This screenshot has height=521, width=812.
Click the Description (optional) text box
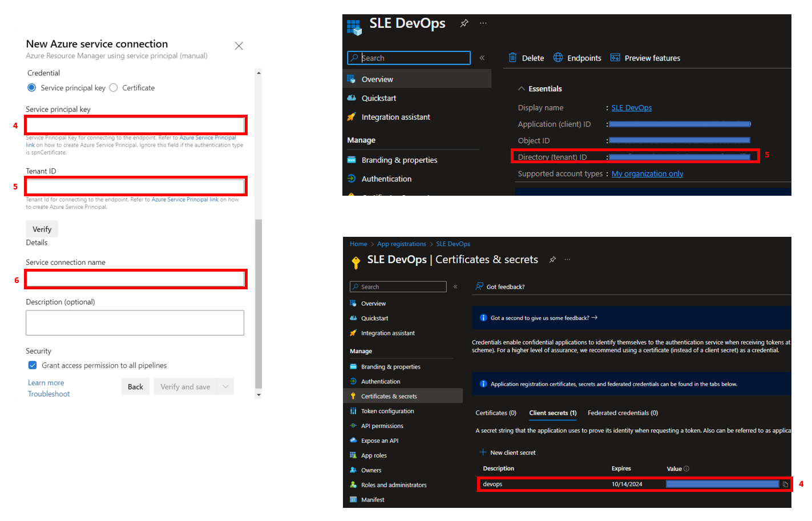point(135,323)
